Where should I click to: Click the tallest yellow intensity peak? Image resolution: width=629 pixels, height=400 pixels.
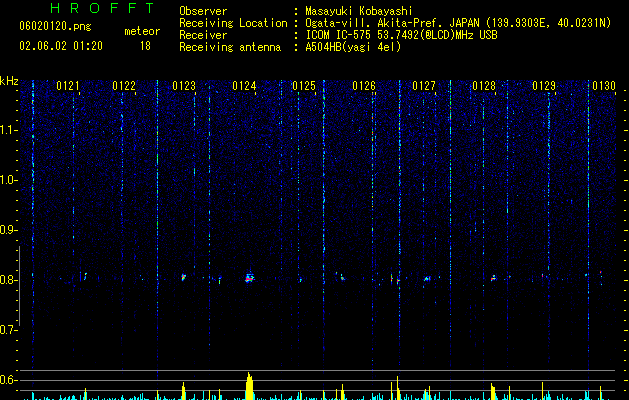[x=250, y=386]
